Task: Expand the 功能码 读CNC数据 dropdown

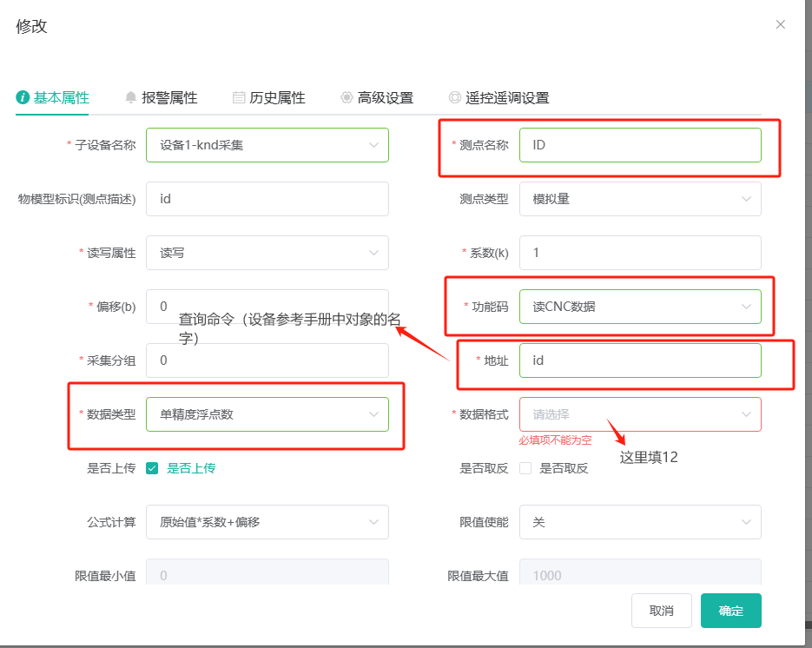Action: pyautogui.click(x=640, y=307)
